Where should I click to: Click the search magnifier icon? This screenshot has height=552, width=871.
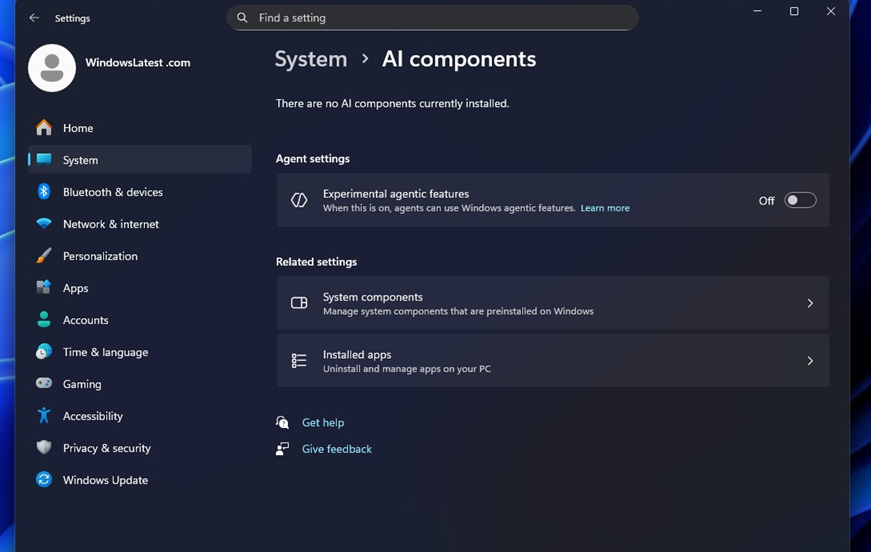pyautogui.click(x=242, y=18)
